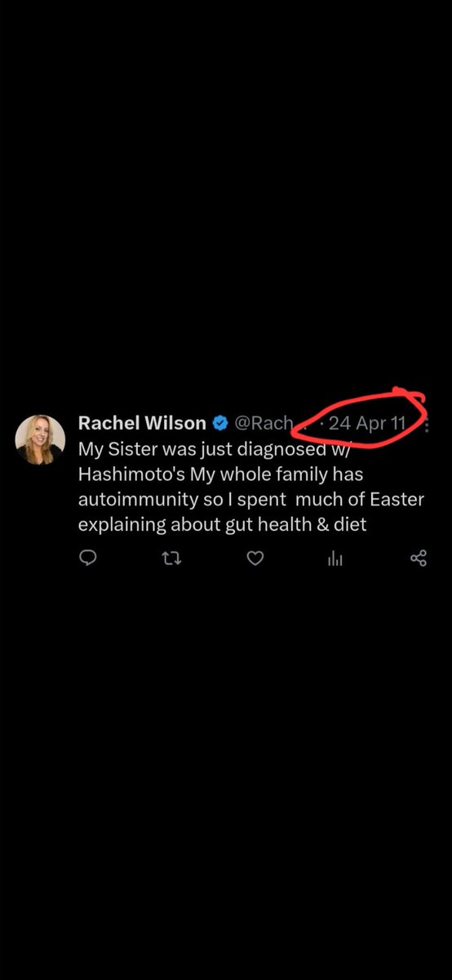Select the word Hashimoto's in the tweet
This screenshot has width=452, height=980.
[127, 474]
